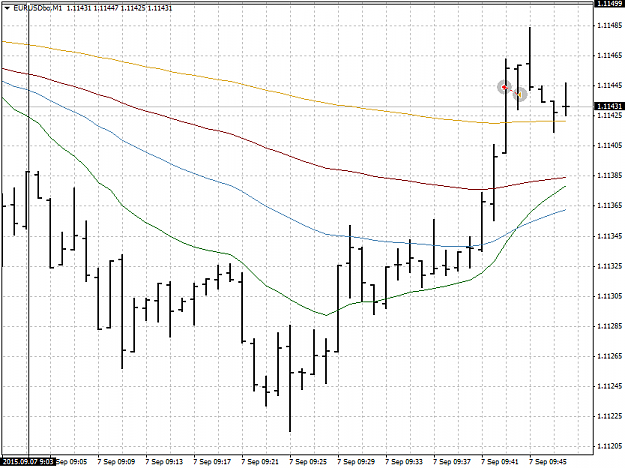Click time axis label 7 Sep 09:37
This screenshot has width=625, height=468.
(452, 462)
